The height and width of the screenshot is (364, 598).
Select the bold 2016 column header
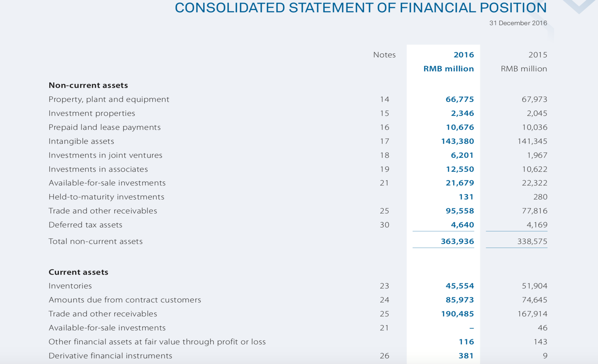[x=463, y=55]
